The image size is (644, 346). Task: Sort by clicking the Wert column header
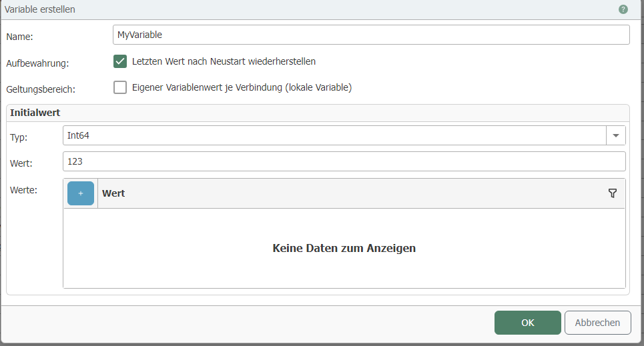[x=113, y=193]
